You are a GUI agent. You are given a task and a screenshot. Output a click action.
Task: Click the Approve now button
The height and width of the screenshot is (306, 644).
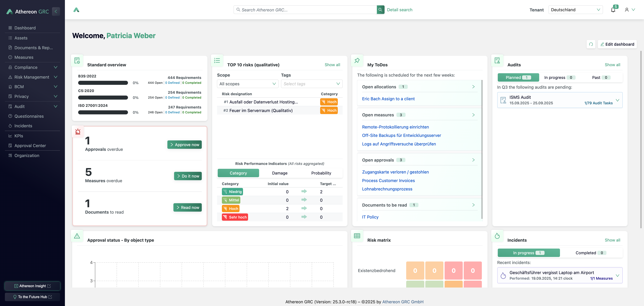click(184, 145)
